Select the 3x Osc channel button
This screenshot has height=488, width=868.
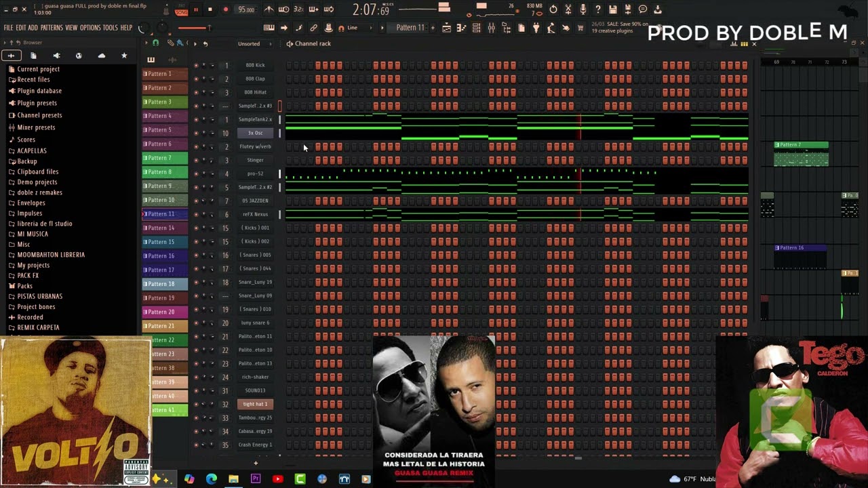255,133
